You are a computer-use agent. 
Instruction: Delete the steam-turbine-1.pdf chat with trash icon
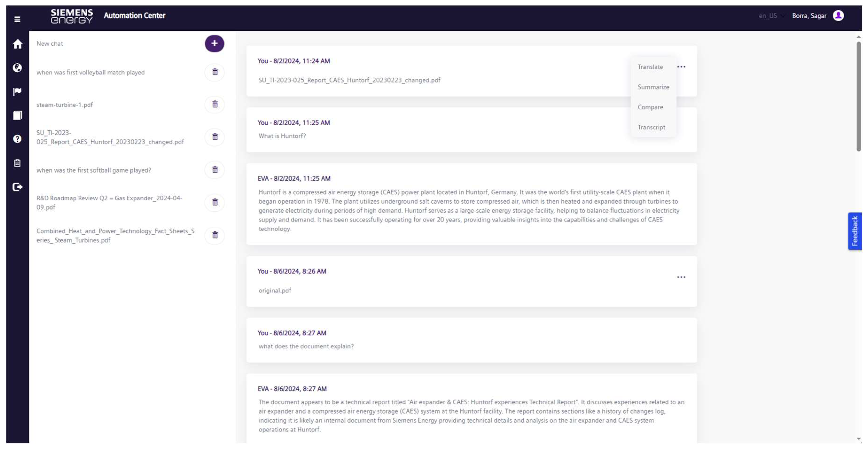[215, 105]
